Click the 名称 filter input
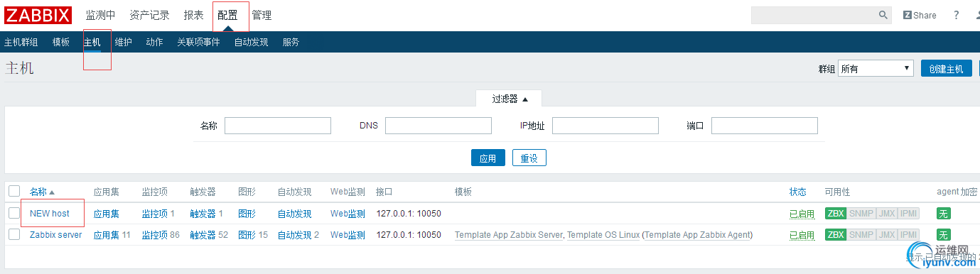 pyautogui.click(x=278, y=126)
